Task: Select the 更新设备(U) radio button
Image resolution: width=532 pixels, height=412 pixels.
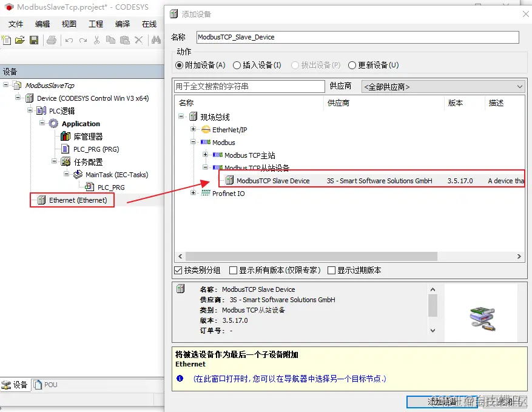Action: click(352, 65)
